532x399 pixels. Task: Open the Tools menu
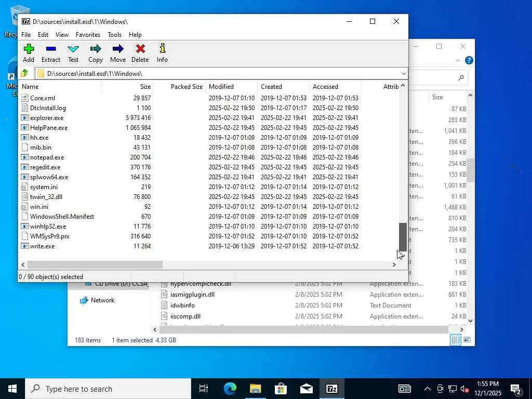115,35
